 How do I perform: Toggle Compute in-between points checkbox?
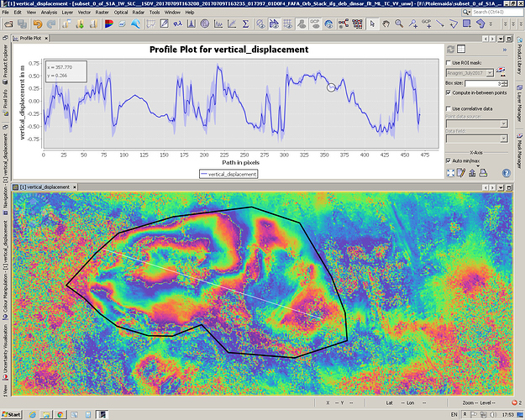tap(449, 92)
